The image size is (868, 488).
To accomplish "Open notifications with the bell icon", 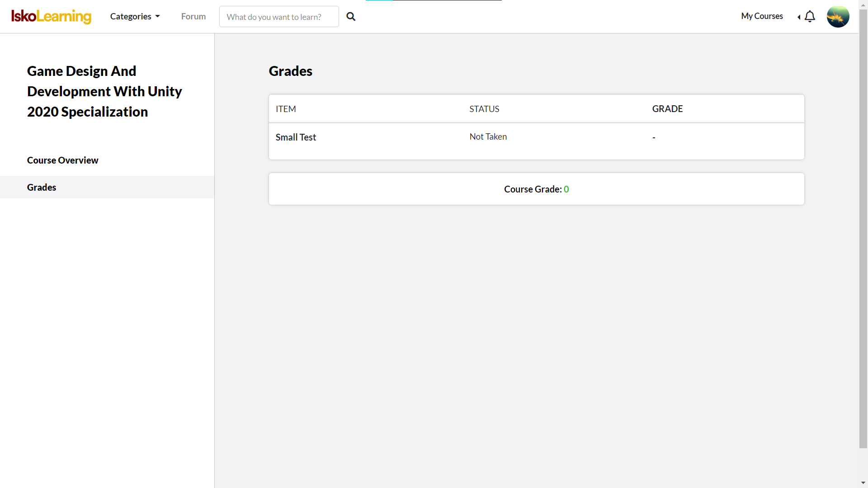I will coord(810,17).
